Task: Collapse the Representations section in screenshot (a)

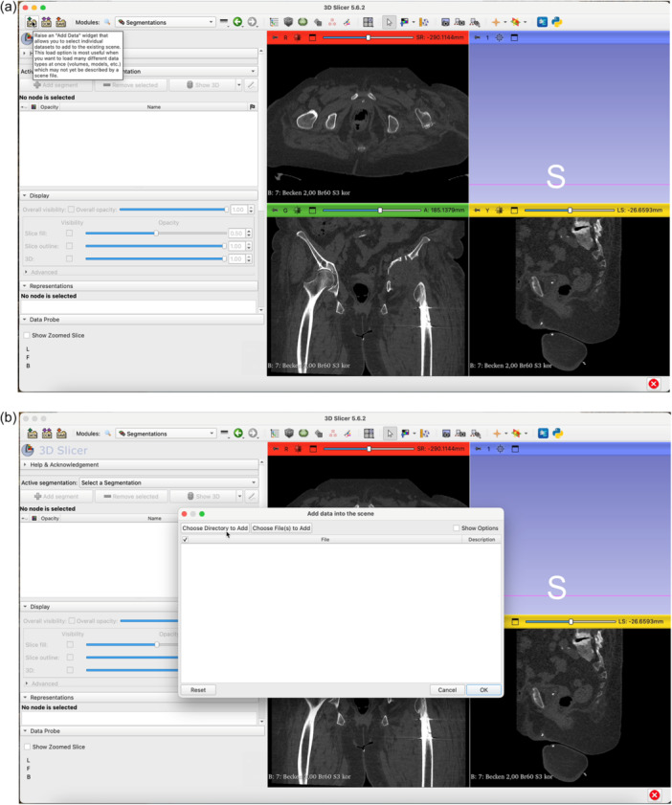Action: point(139,286)
